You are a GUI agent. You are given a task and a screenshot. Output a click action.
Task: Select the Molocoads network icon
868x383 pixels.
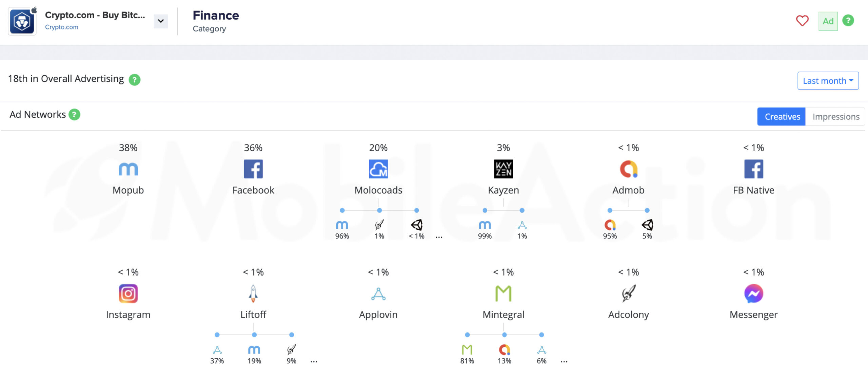point(378,169)
